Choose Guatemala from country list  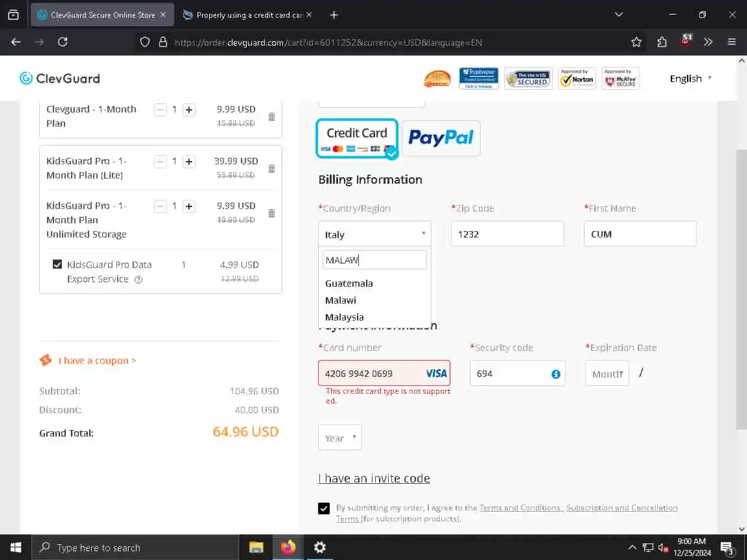point(350,283)
